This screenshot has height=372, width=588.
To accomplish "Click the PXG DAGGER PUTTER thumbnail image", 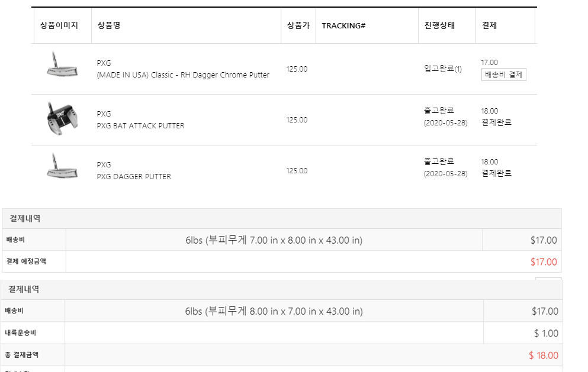I will click(62, 167).
